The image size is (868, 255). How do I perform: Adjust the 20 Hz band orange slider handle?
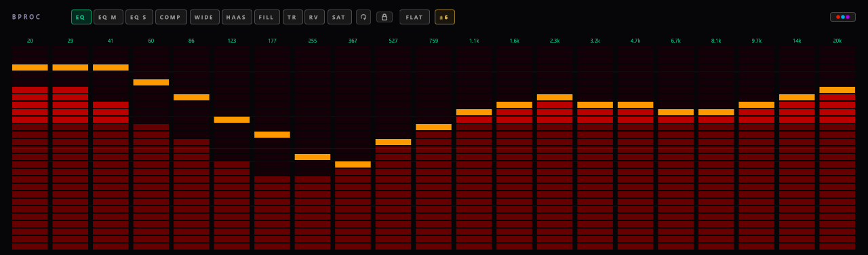pyautogui.click(x=30, y=68)
